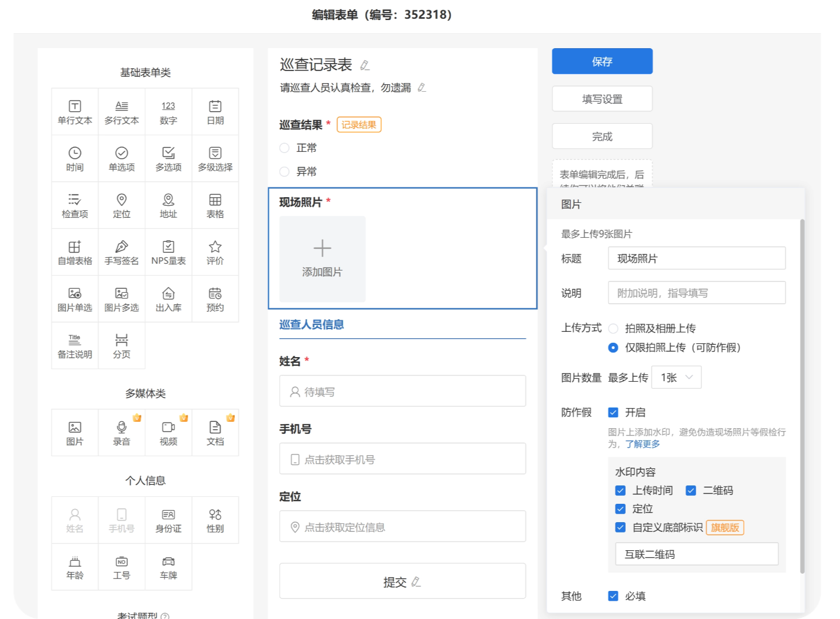Screen dimensions: 840x619
Task: Open 填写设置 fill-in settings
Action: coord(602,99)
